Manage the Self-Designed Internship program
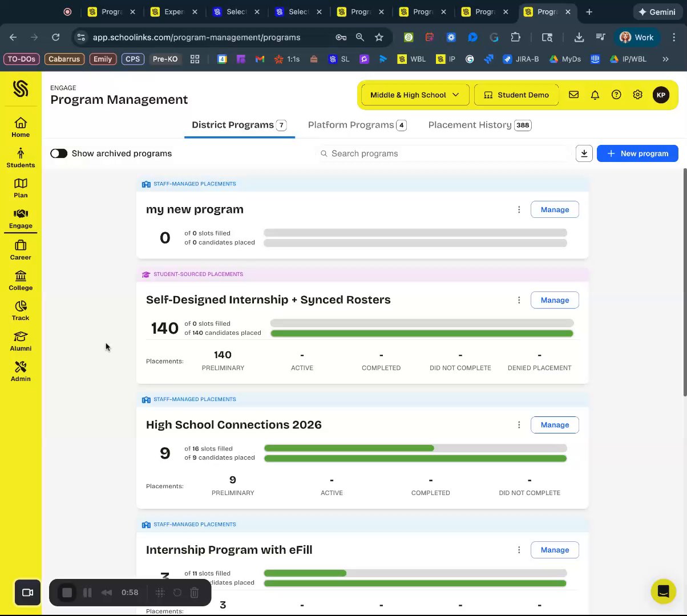Screen dimensions: 687x616 coord(555,300)
